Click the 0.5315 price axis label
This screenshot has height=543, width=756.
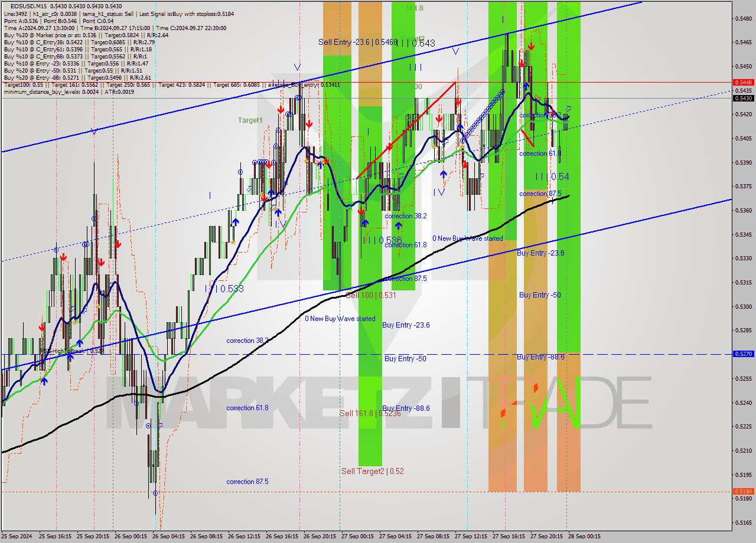tap(742, 282)
